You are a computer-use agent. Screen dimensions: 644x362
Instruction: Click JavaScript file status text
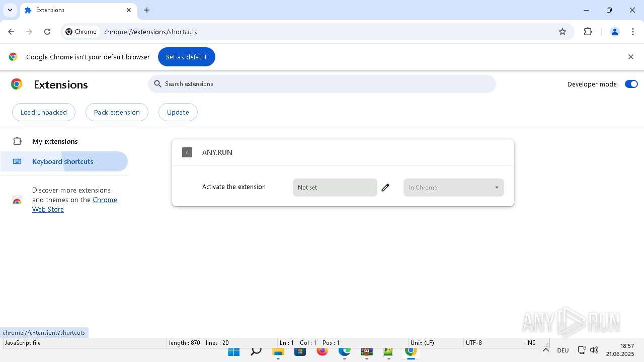pos(23,343)
